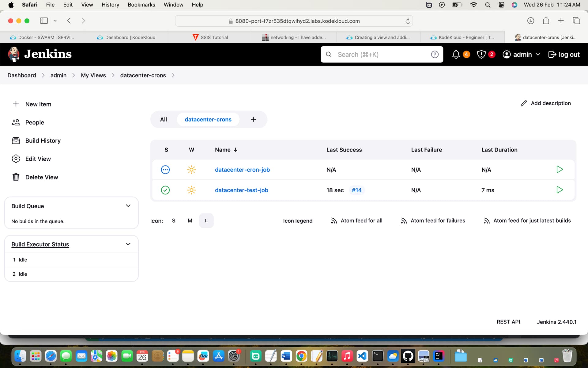Click the plus icon to add a new view
The width and height of the screenshot is (588, 368).
[253, 120]
